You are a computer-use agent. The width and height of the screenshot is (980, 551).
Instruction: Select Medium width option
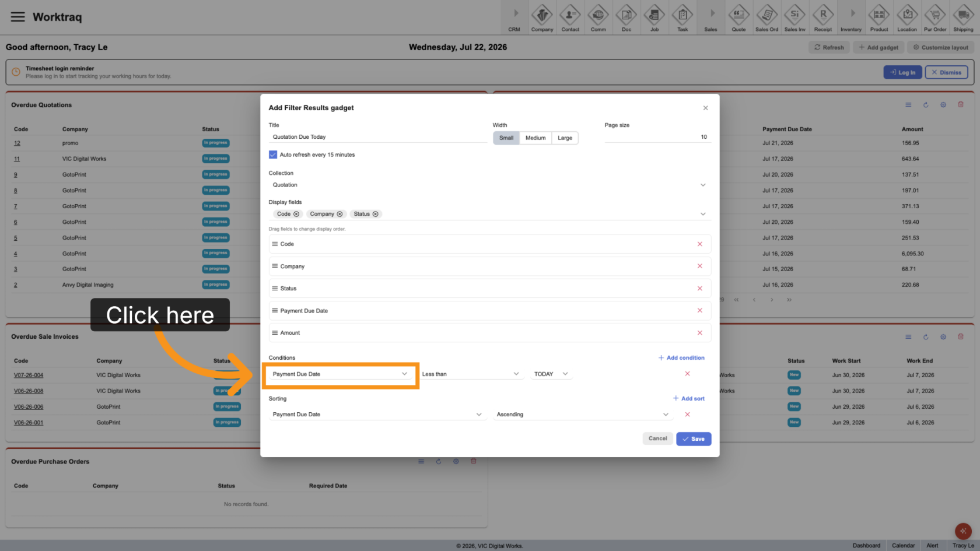[535, 138]
